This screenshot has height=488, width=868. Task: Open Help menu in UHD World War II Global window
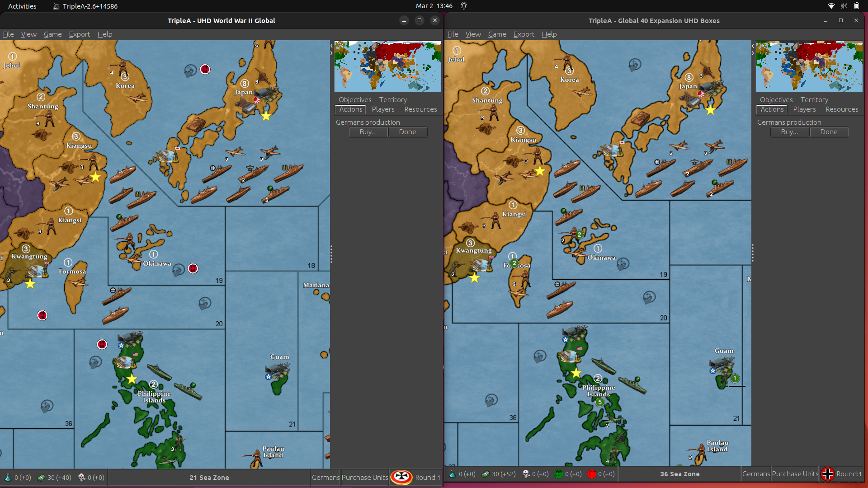tap(104, 34)
